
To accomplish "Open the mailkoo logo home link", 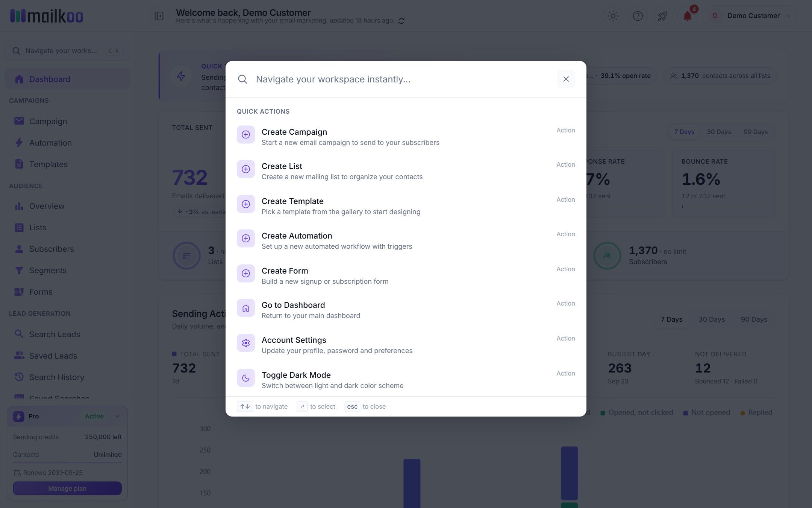I will pyautogui.click(x=47, y=16).
